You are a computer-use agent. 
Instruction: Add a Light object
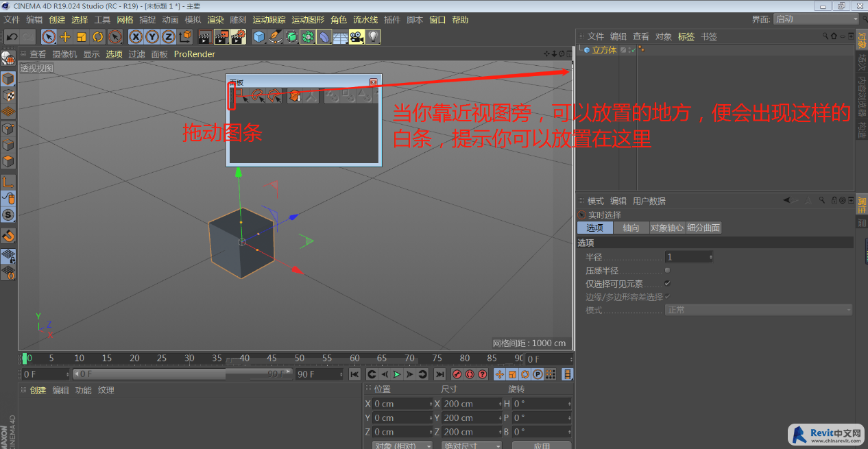tap(373, 37)
